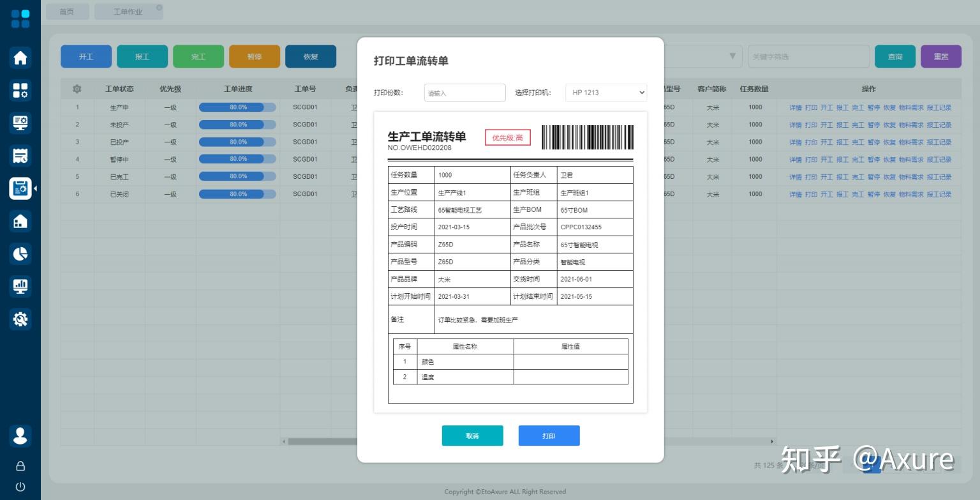This screenshot has width=980, height=500.
Task: Click the user avatar at sidebar bottom
Action: pos(20,436)
